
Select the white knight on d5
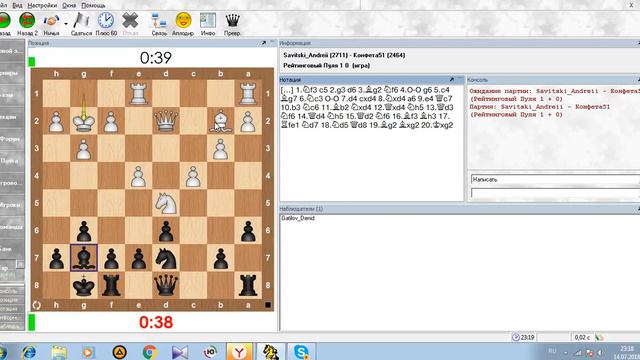[x=166, y=203]
